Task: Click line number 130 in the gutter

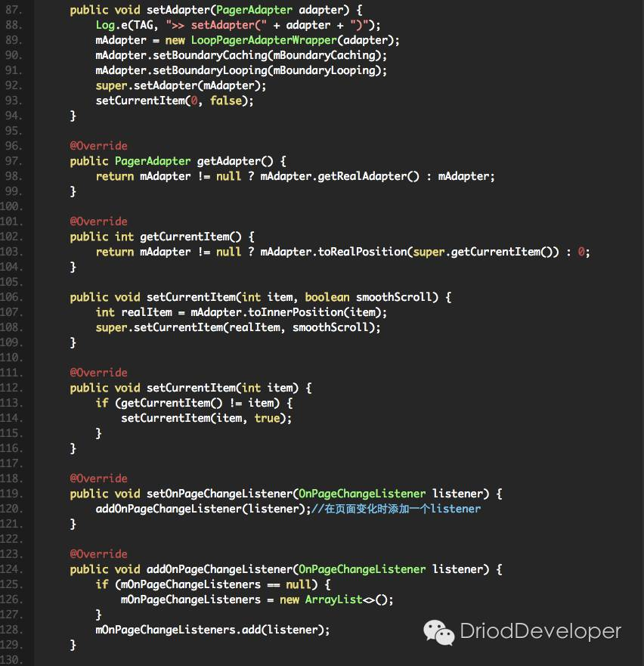Action: pos(11,660)
